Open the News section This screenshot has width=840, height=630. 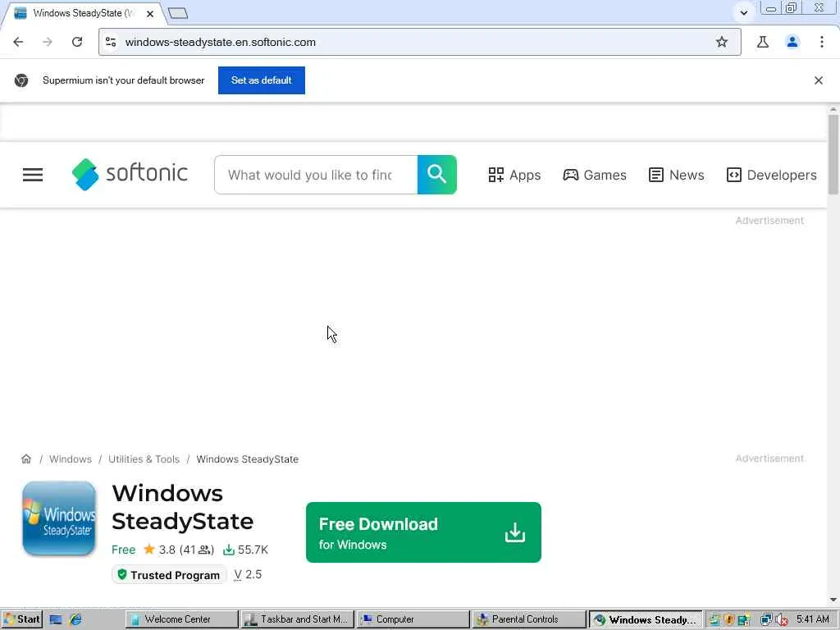point(676,175)
